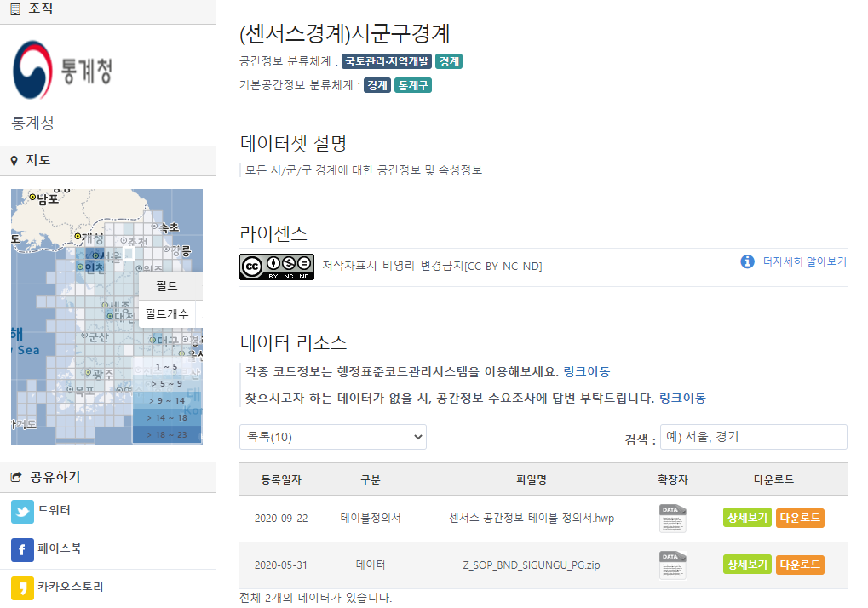Click the 대전 label on the map

124,316
